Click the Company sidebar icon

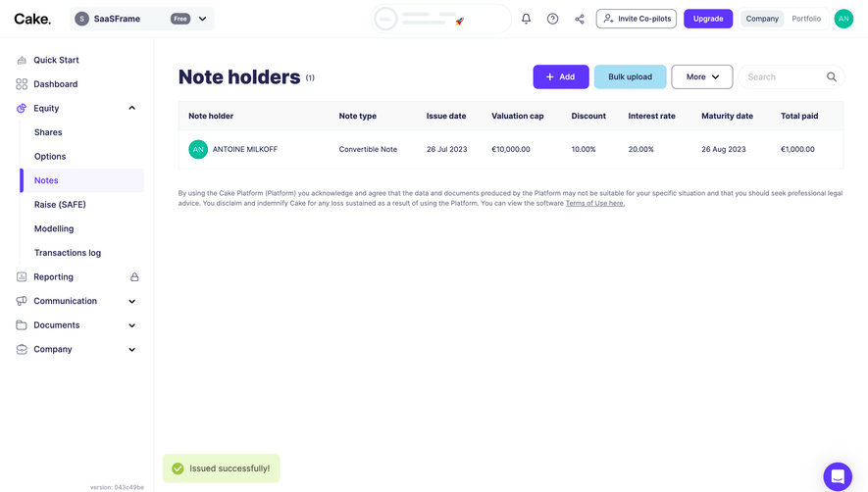coord(22,349)
